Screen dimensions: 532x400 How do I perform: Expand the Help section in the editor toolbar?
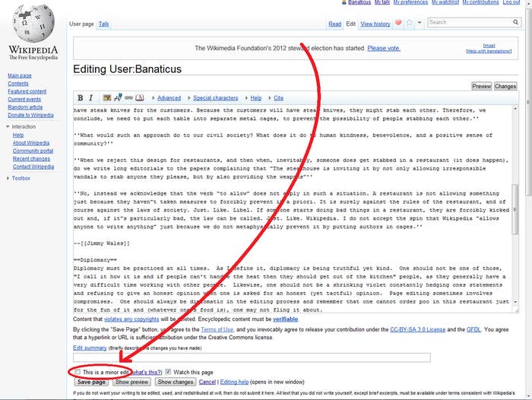(x=256, y=98)
